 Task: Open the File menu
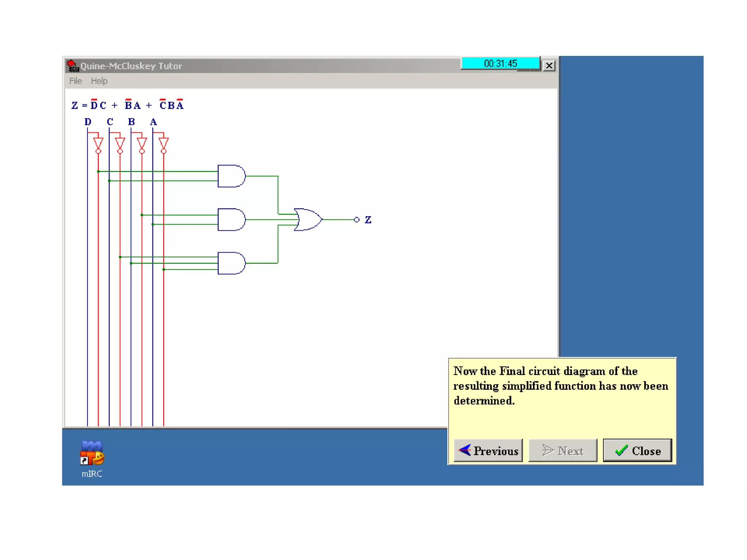(76, 81)
